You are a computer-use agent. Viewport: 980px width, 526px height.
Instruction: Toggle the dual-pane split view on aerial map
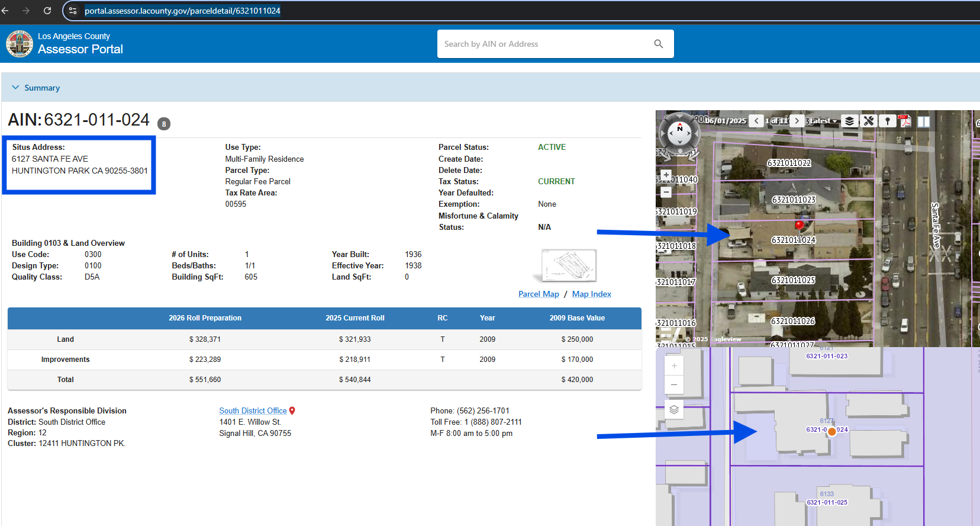coord(923,121)
